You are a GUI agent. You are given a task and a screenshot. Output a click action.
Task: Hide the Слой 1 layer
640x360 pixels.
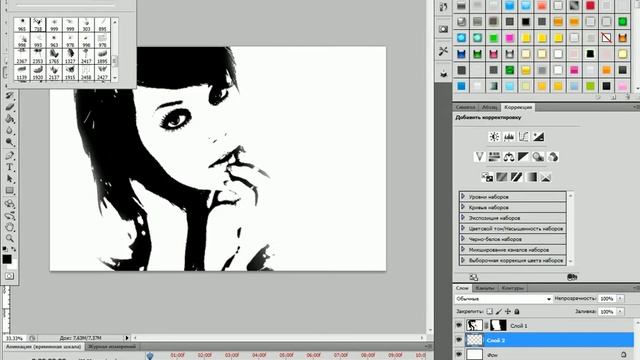tap(459, 325)
